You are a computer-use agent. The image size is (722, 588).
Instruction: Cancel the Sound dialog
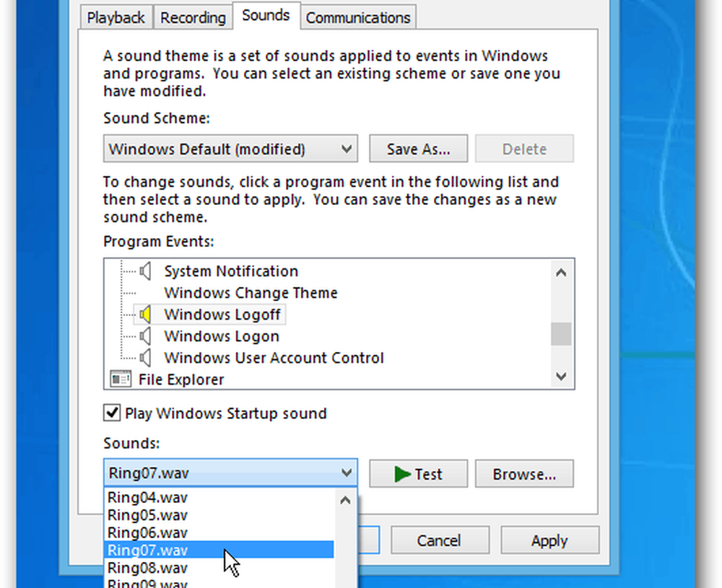(x=440, y=540)
